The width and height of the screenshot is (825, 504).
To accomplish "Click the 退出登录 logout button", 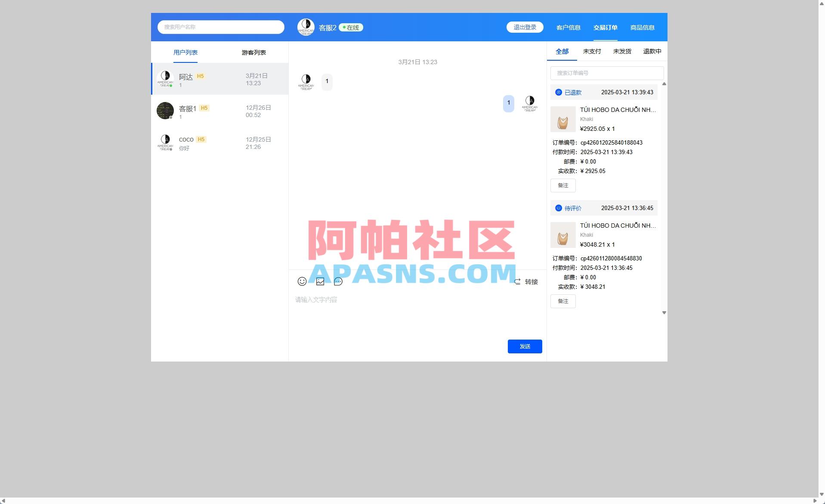I will (525, 27).
